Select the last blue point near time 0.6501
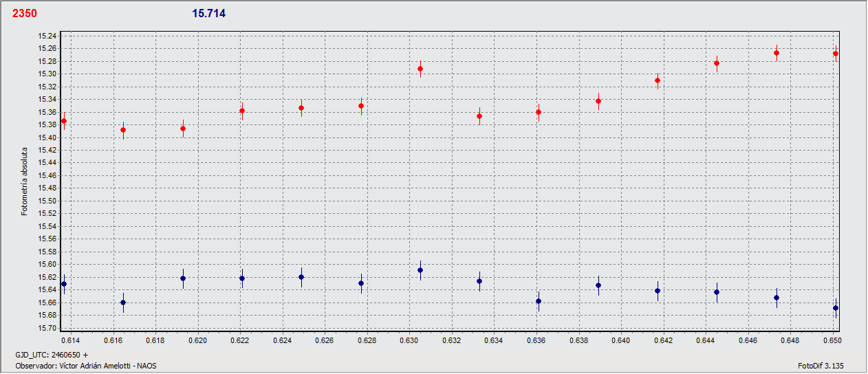This screenshot has width=868, height=374. pyautogui.click(x=836, y=308)
